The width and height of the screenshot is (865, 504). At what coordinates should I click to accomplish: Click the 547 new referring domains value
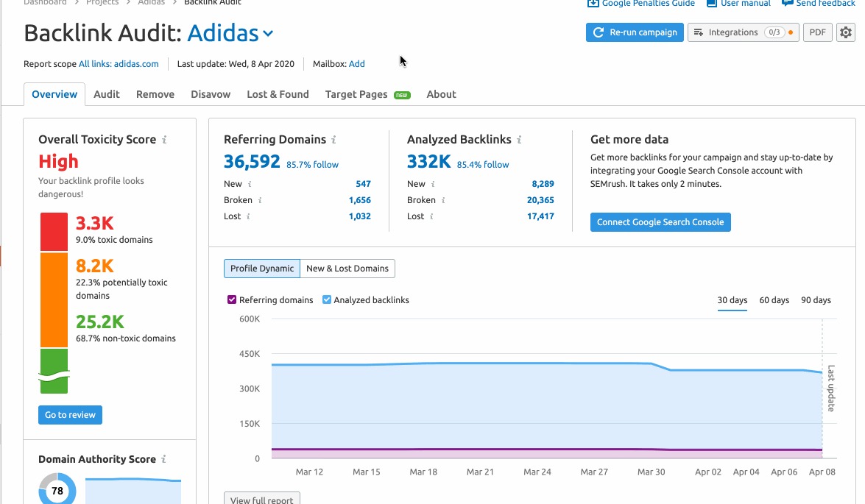(363, 184)
